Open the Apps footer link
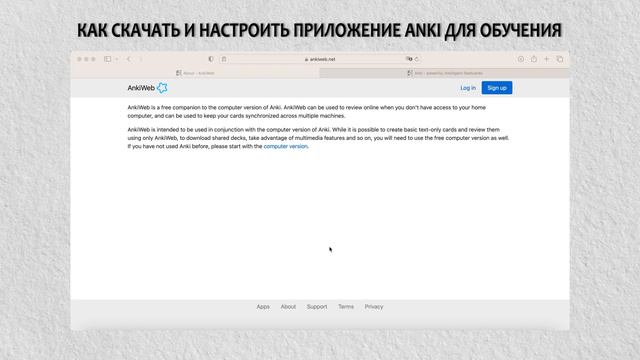 pyautogui.click(x=263, y=307)
